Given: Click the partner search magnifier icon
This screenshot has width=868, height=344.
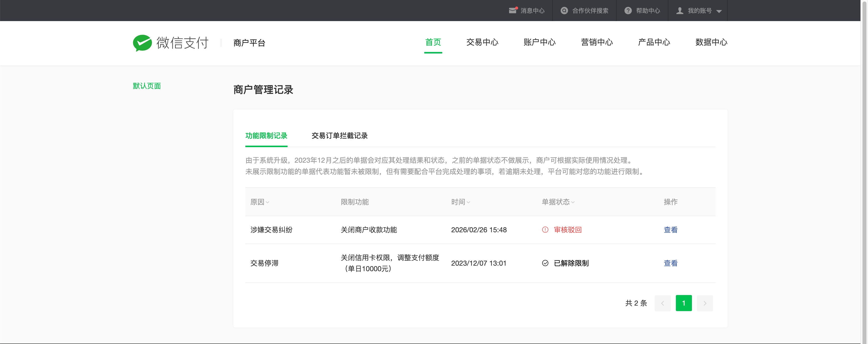Looking at the screenshot, I should [564, 11].
